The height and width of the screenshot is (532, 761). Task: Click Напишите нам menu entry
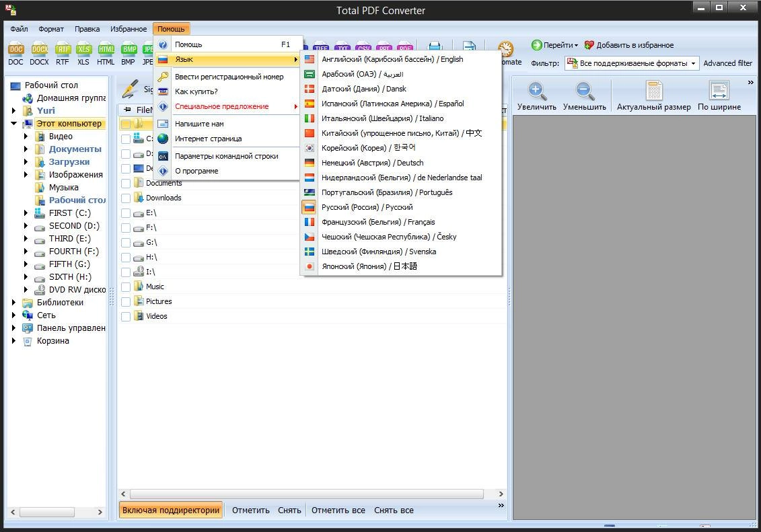click(x=227, y=124)
